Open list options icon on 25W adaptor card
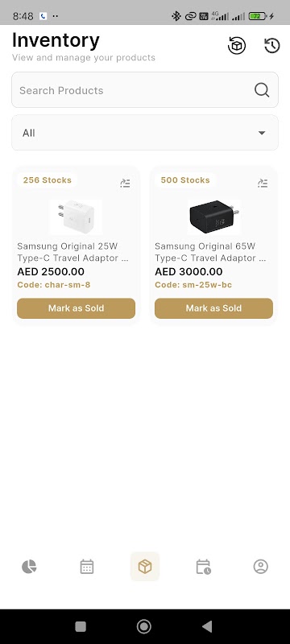Image resolution: width=290 pixels, height=644 pixels. click(x=126, y=184)
